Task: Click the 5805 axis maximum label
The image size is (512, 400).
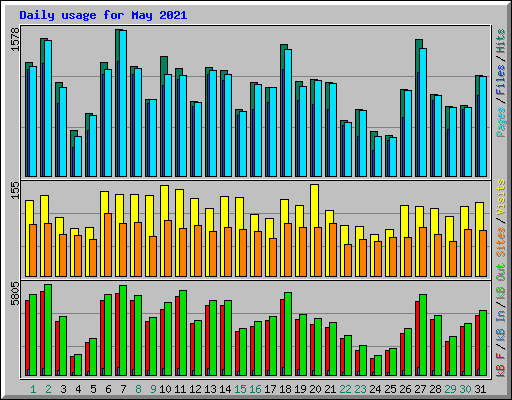Action: pyautogui.click(x=16, y=294)
